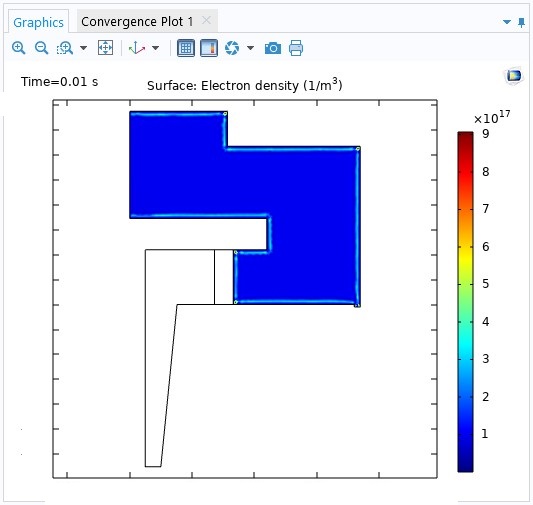Click the Zoom In magnifier icon

tap(18, 48)
